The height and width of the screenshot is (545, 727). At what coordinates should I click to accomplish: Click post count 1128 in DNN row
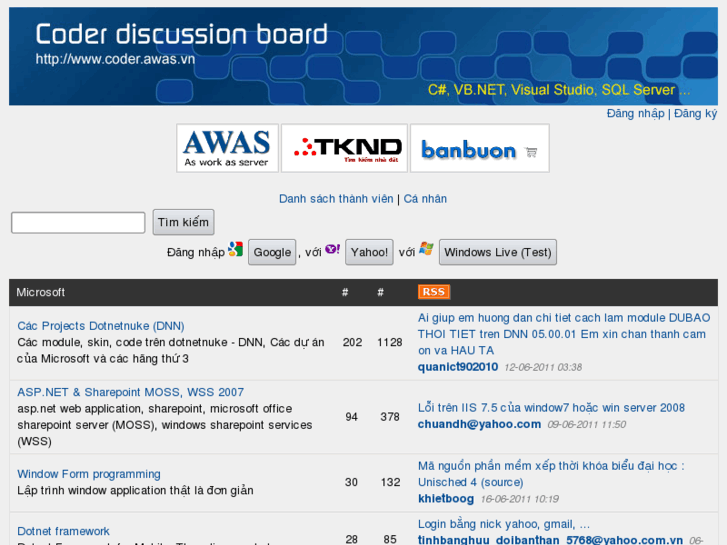pos(389,342)
